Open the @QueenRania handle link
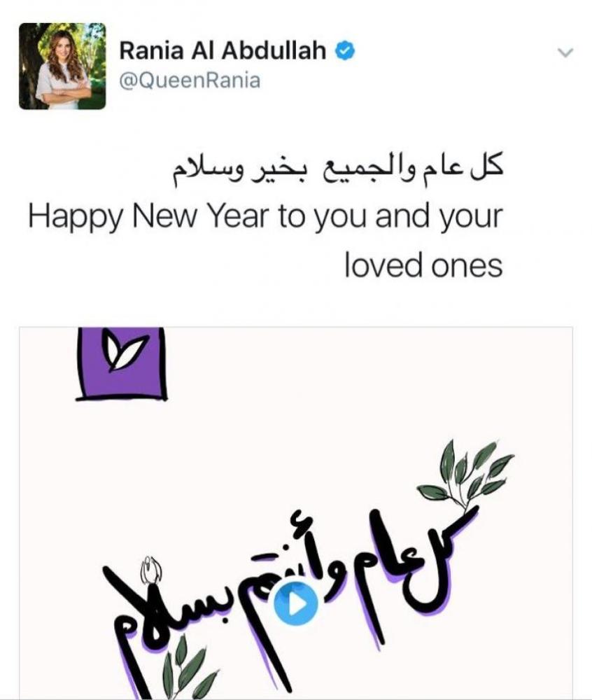The height and width of the screenshot is (700, 592). (190, 80)
